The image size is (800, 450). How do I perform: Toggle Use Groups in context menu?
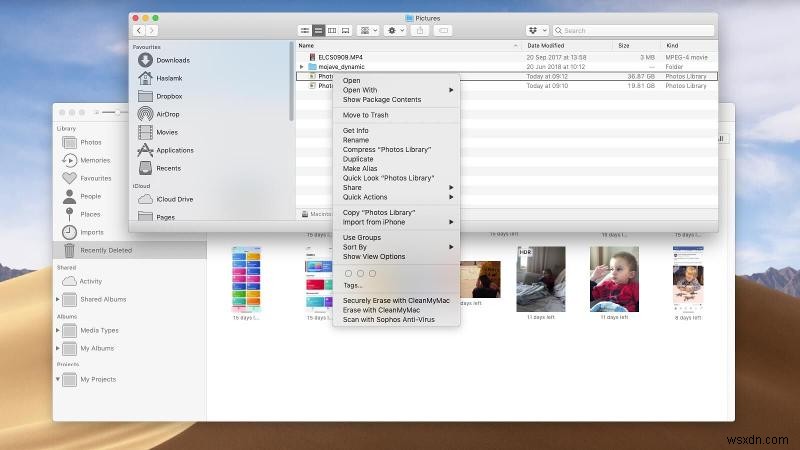(x=396, y=237)
